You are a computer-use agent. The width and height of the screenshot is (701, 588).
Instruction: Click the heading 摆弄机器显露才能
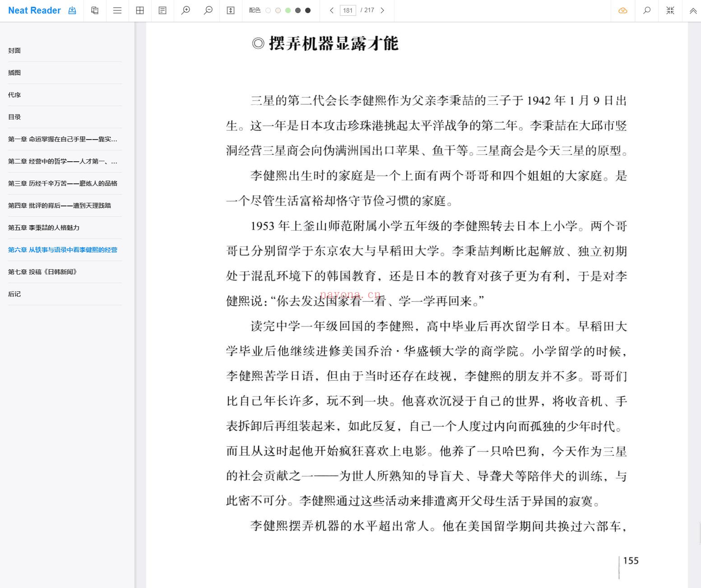point(333,43)
